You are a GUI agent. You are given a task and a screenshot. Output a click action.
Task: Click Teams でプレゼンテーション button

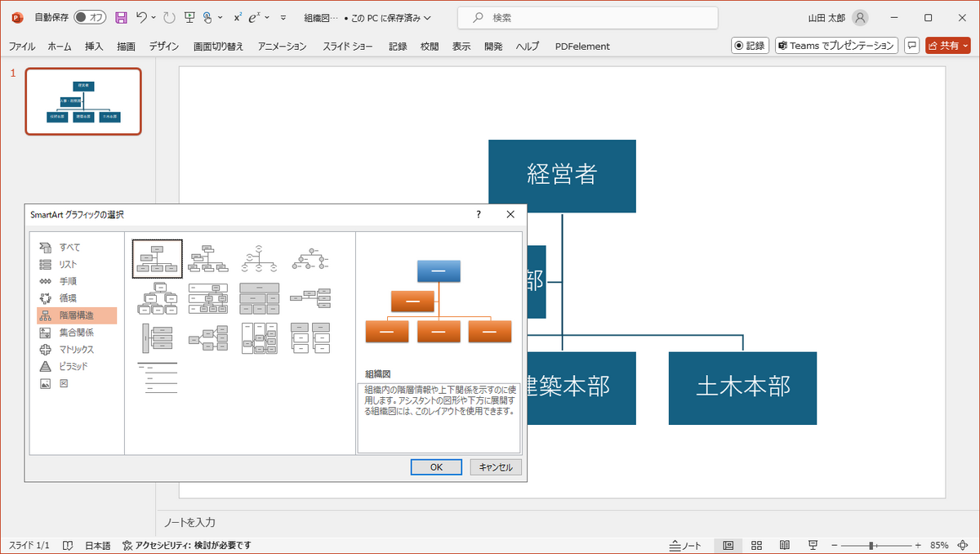pyautogui.click(x=836, y=46)
